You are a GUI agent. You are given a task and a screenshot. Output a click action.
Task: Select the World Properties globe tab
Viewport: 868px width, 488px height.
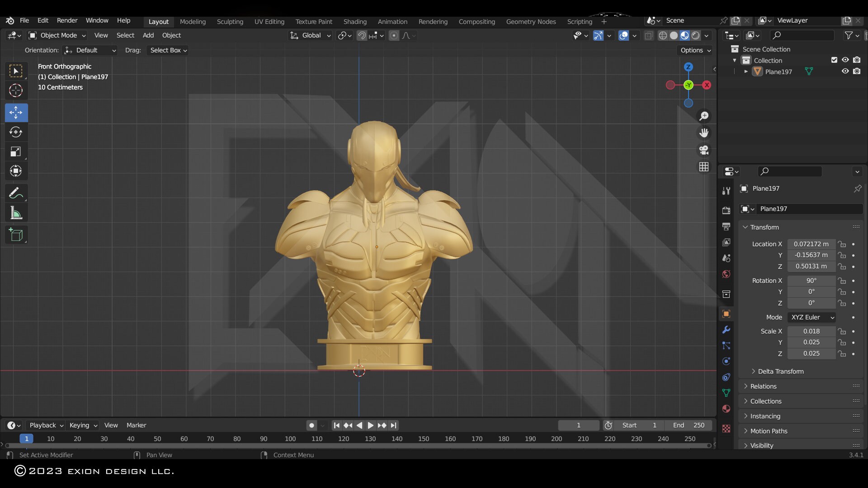point(726,273)
